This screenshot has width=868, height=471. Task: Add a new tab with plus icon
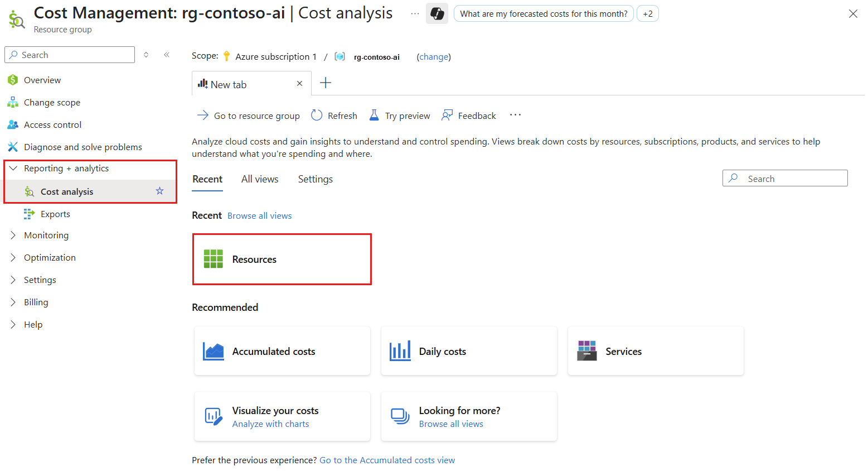pyautogui.click(x=326, y=83)
